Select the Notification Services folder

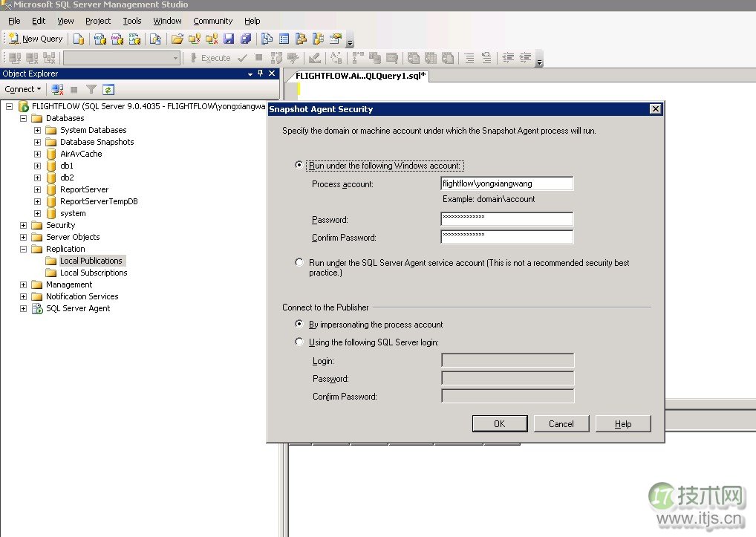coord(82,296)
